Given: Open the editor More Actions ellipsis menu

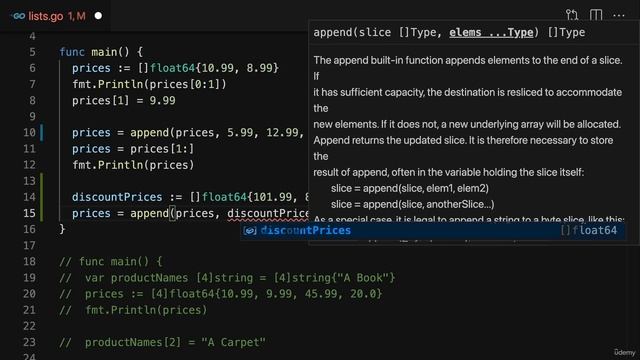Looking at the screenshot, I should click(x=619, y=16).
